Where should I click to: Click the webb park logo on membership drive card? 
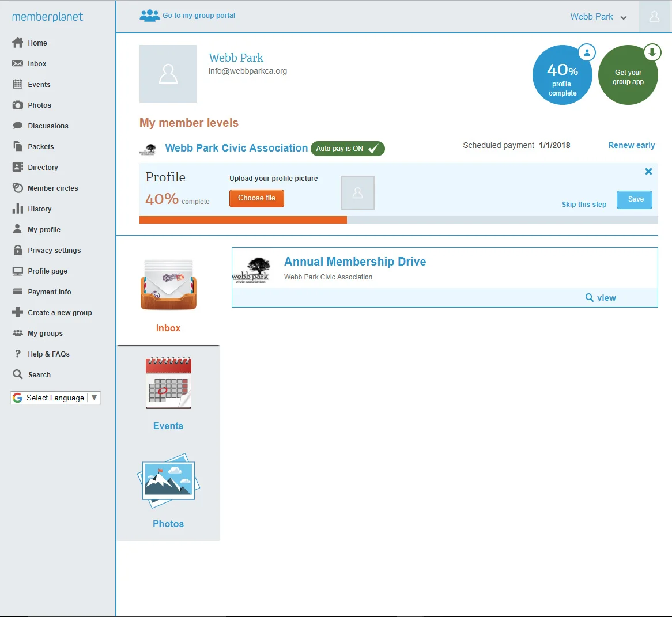coord(251,270)
